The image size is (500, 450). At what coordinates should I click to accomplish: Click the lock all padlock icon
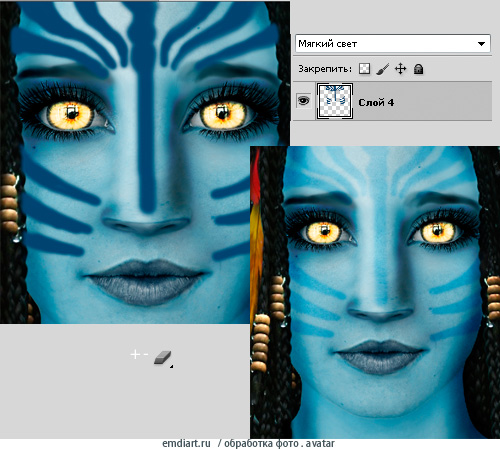[x=418, y=69]
